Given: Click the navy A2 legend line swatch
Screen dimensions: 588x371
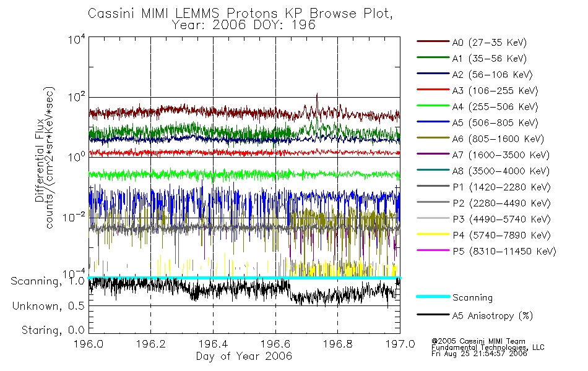Looking at the screenshot, I should click(433, 74).
